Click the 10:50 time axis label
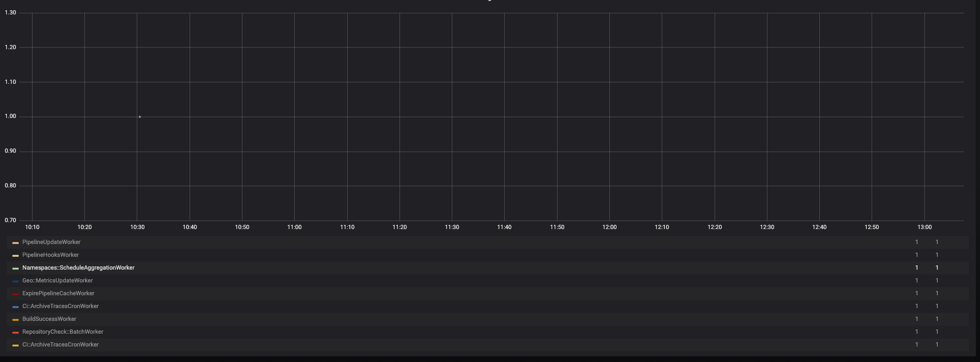Viewport: 980px width, 362px height. [242, 227]
